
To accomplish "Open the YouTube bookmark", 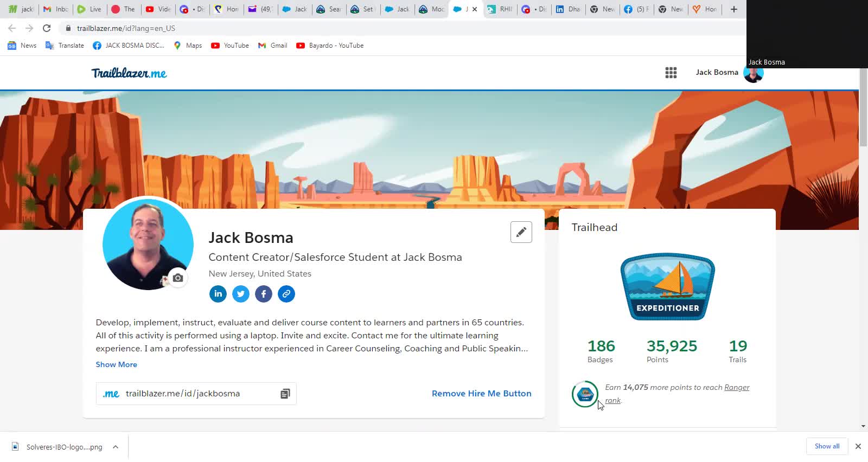I will [230, 46].
